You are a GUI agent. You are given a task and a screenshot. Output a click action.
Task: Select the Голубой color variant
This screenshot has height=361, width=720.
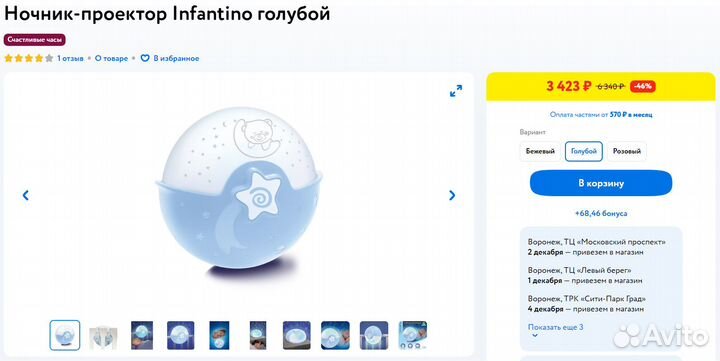tap(584, 151)
